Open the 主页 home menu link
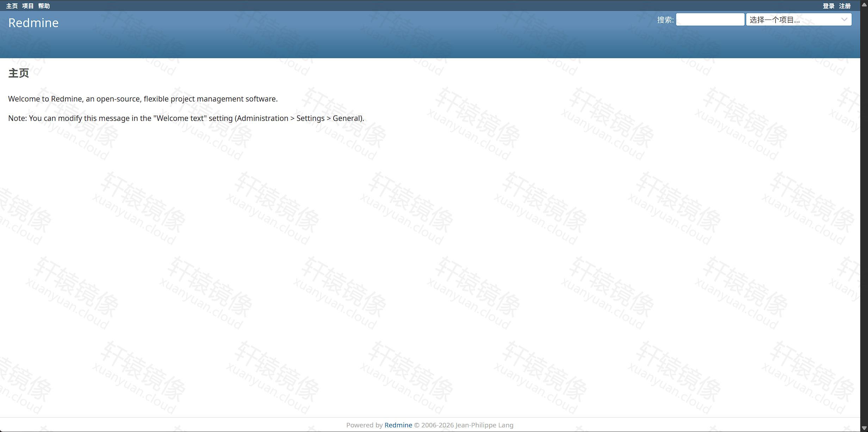 coord(12,6)
